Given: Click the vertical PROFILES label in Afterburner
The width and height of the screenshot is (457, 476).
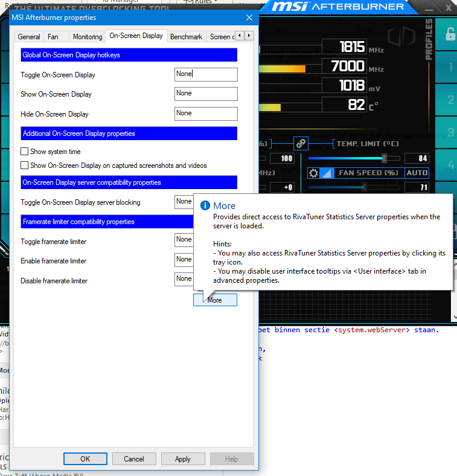Looking at the screenshot, I should coord(429,39).
